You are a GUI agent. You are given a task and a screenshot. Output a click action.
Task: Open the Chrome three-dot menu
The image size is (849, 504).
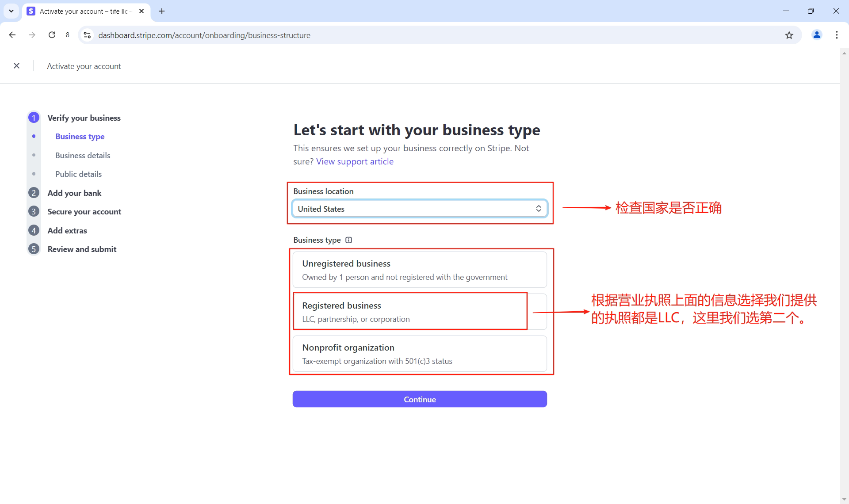837,35
